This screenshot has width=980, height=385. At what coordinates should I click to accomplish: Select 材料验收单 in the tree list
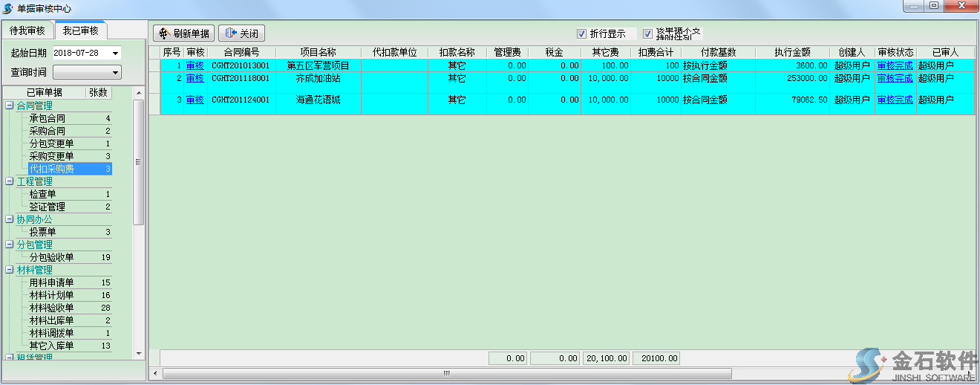coord(52,308)
